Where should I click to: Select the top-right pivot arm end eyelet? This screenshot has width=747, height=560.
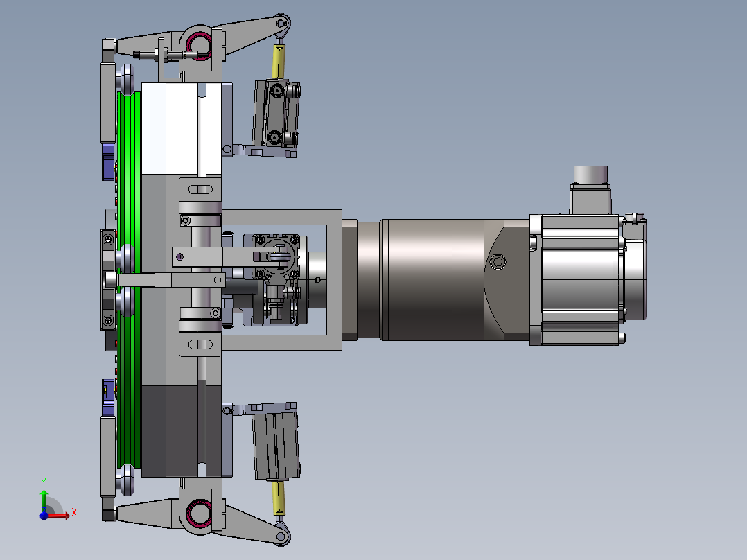[281, 23]
